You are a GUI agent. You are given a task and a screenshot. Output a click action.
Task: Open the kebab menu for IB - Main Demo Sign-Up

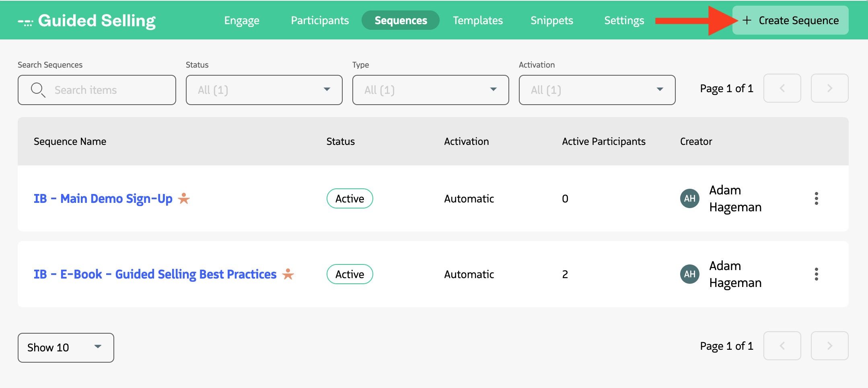817,198
